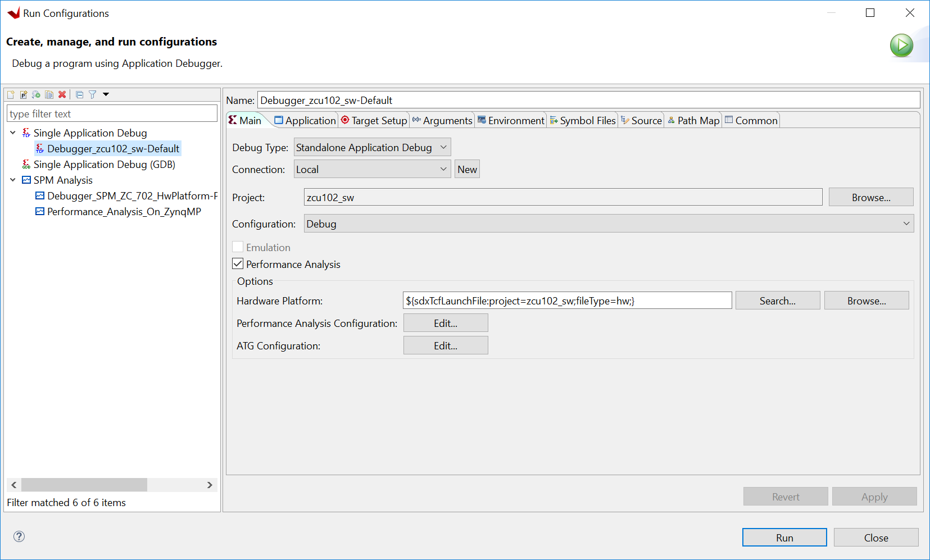Collapse the Single Application Debug node
Image resolution: width=930 pixels, height=560 pixels.
click(13, 133)
